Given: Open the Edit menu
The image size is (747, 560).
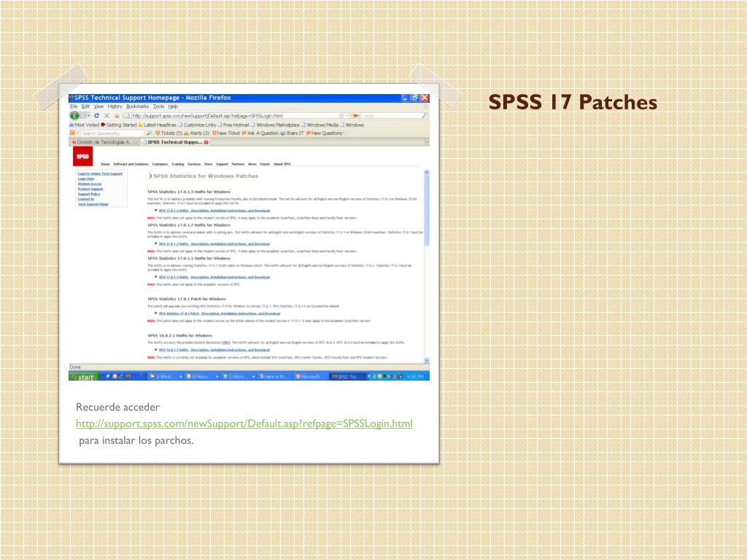Looking at the screenshot, I should click(85, 106).
